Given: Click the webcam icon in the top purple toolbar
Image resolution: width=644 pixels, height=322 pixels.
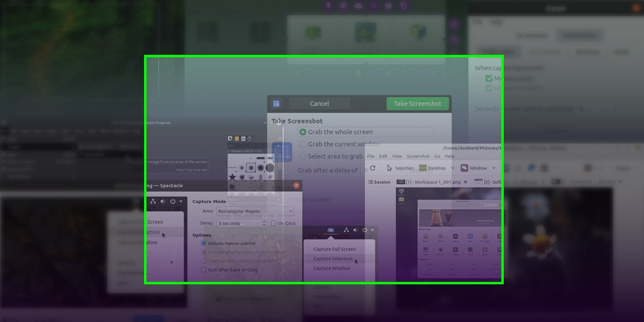Looking at the screenshot, I should [343, 6].
